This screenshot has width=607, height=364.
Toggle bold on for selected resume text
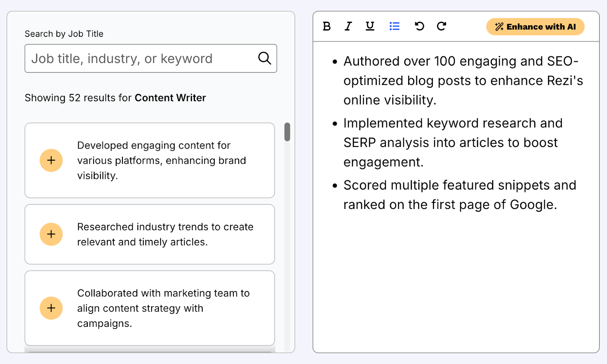(x=326, y=26)
